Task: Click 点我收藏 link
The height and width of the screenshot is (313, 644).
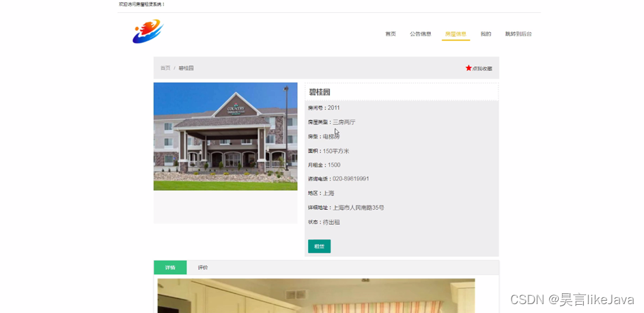Action: [x=482, y=68]
